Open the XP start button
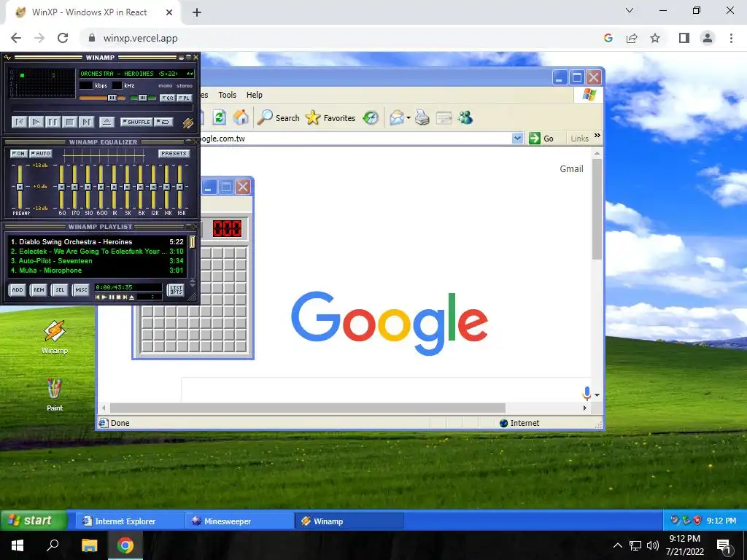747x560 pixels. coord(33,521)
